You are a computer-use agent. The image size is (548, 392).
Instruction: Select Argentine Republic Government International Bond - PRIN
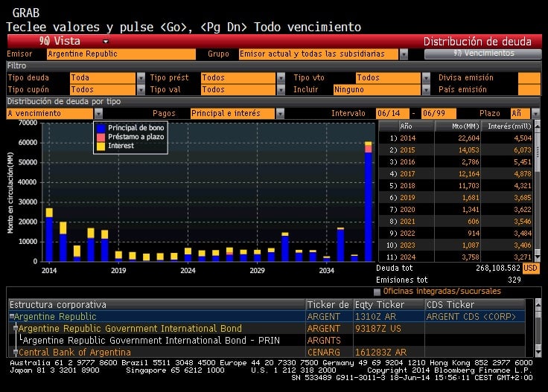tap(152, 341)
